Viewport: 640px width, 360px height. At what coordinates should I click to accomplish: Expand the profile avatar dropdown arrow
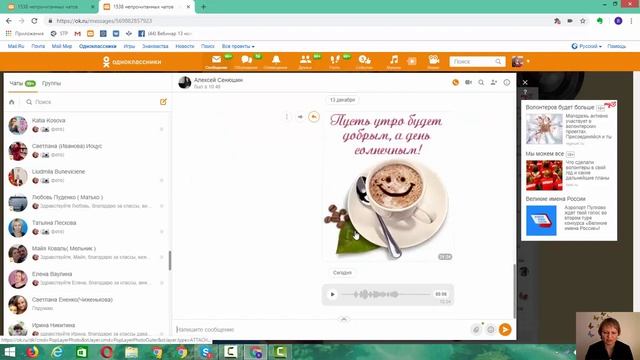pyautogui.click(x=528, y=61)
